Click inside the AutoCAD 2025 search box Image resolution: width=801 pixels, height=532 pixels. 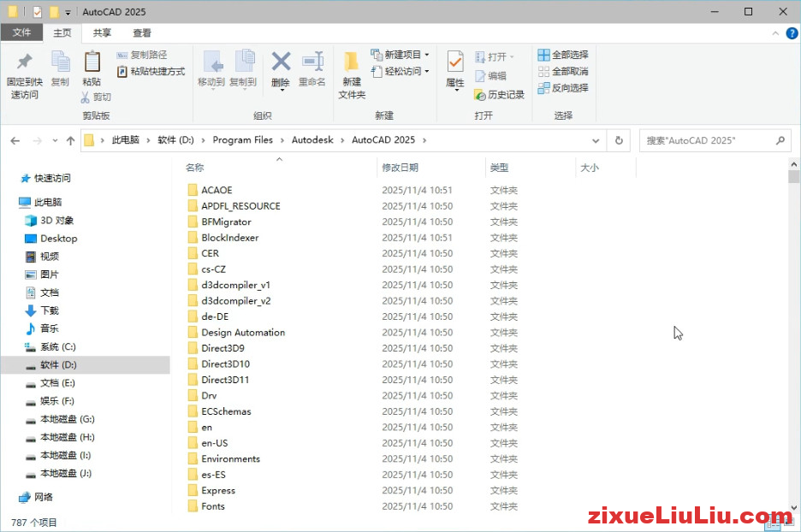715,139
